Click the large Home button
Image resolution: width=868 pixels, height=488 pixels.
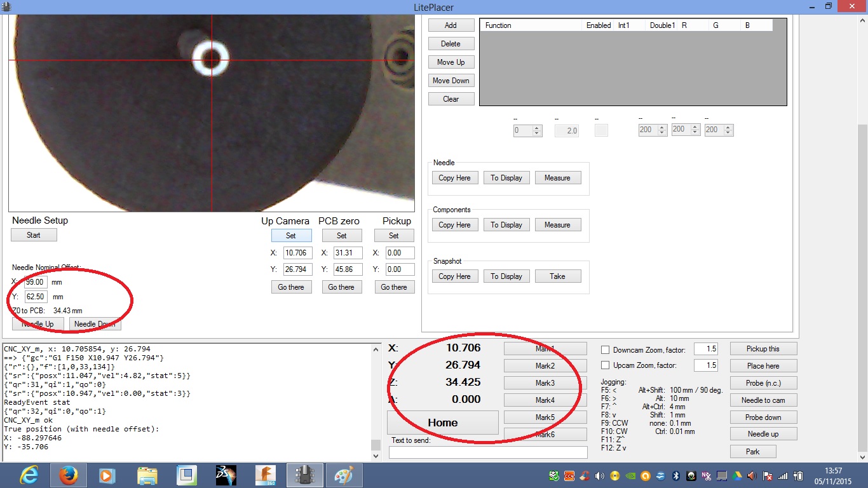(x=443, y=423)
